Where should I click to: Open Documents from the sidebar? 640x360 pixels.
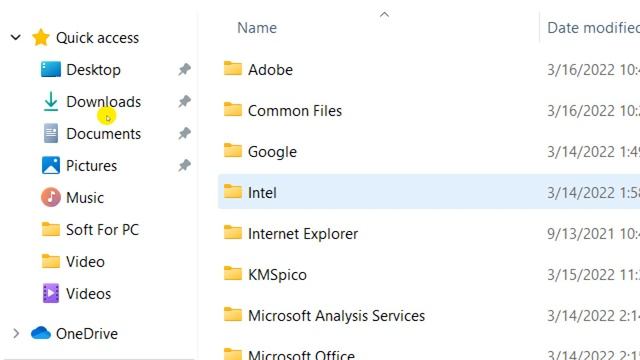coord(104,134)
